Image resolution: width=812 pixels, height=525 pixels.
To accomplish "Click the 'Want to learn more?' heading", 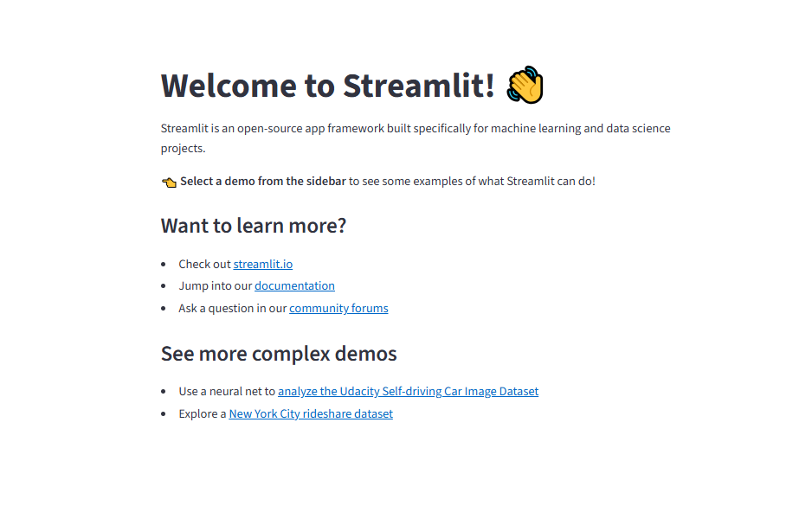I will [254, 226].
